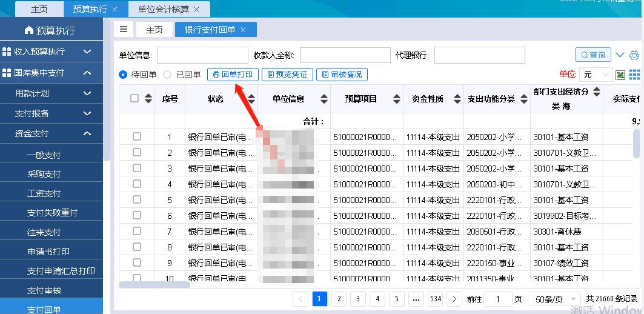Check the checkbox for row 3
The width and height of the screenshot is (644, 314).
tap(137, 168)
